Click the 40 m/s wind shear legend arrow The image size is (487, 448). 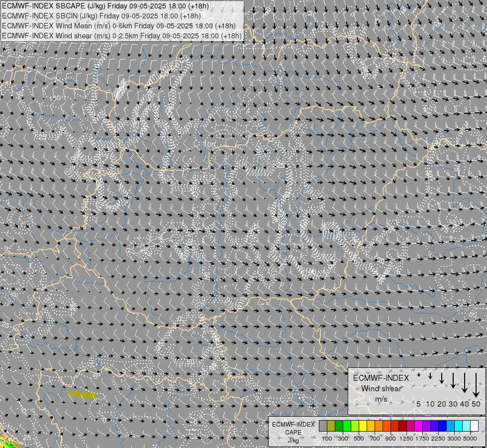[465, 383]
